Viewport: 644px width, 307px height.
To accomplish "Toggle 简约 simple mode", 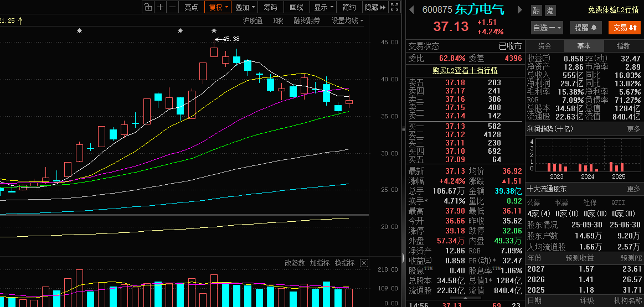I will pos(349,7).
